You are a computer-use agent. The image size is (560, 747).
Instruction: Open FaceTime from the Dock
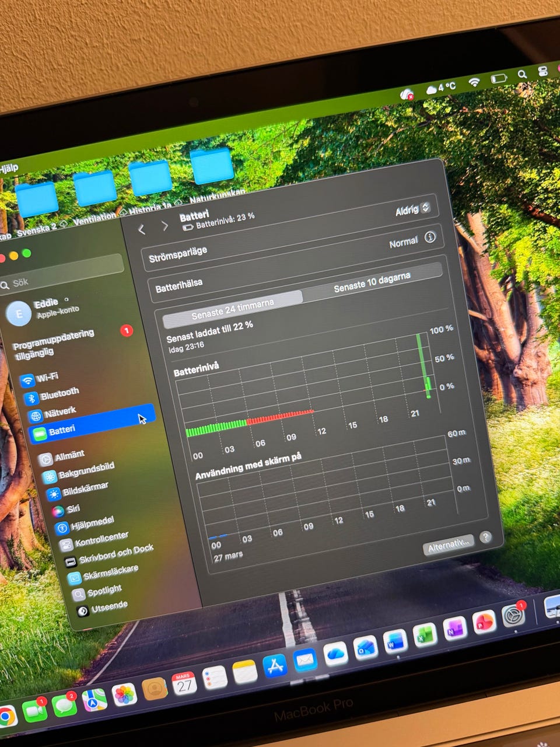pyautogui.click(x=35, y=711)
